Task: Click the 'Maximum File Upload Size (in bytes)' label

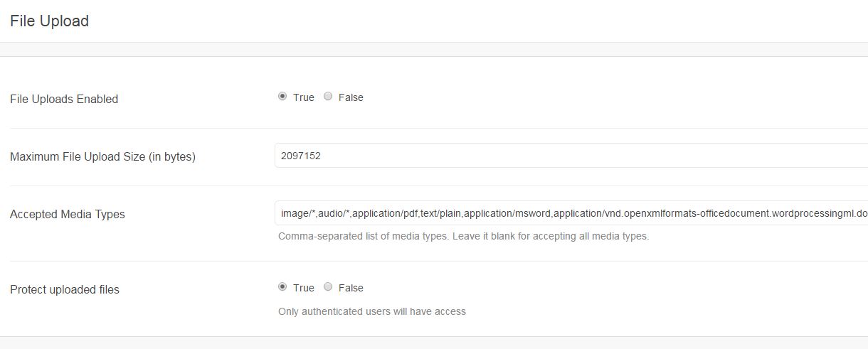Action: (x=102, y=156)
